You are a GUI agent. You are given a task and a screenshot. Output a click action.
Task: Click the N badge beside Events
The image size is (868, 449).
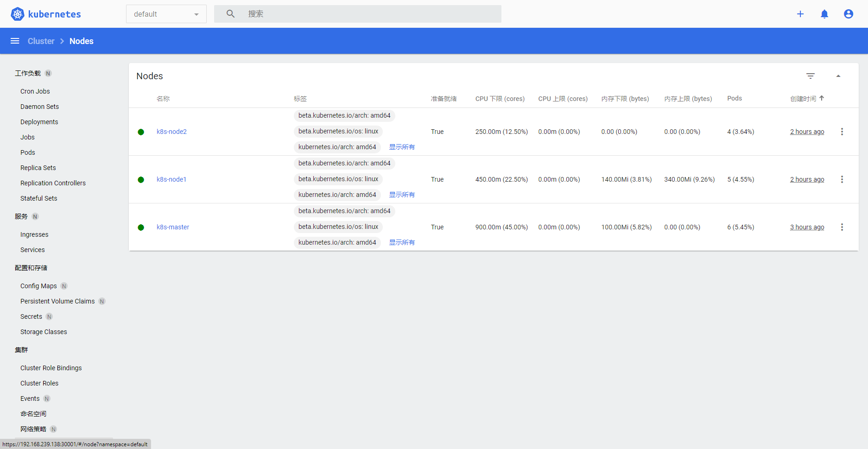click(47, 398)
